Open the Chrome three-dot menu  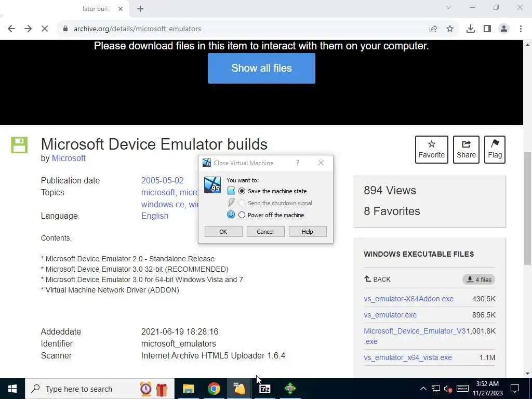tap(521, 29)
